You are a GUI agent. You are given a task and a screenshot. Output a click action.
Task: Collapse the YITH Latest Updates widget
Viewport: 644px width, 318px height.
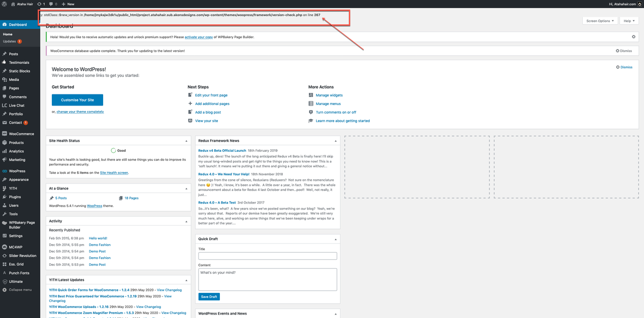click(186, 280)
